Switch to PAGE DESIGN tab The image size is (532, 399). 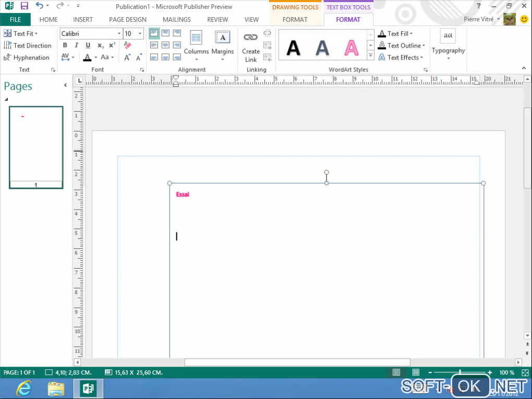click(x=128, y=20)
